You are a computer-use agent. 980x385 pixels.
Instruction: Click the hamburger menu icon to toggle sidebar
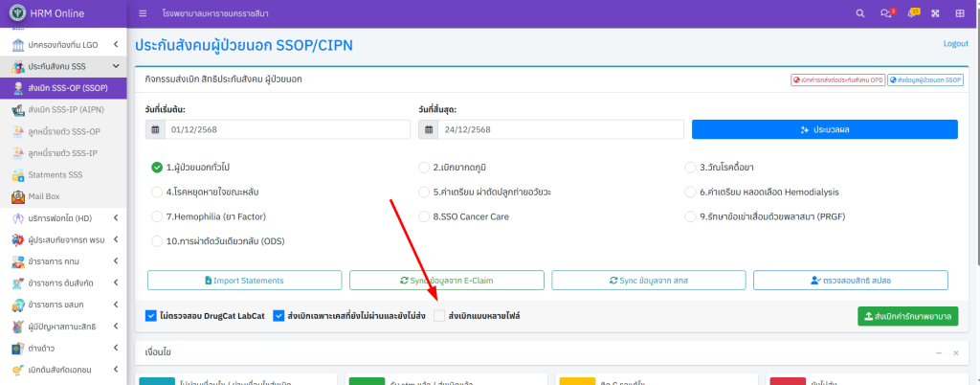143,13
